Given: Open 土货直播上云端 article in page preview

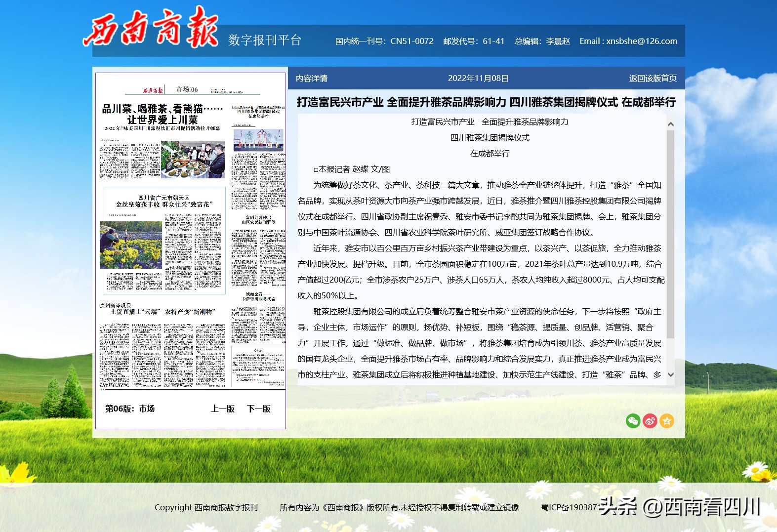Looking at the screenshot, I should click(x=163, y=312).
